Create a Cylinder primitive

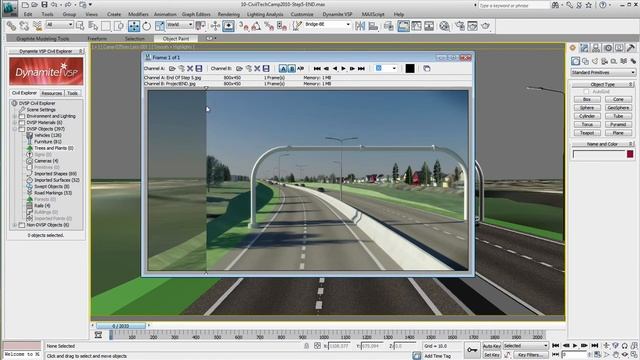pyautogui.click(x=587, y=116)
